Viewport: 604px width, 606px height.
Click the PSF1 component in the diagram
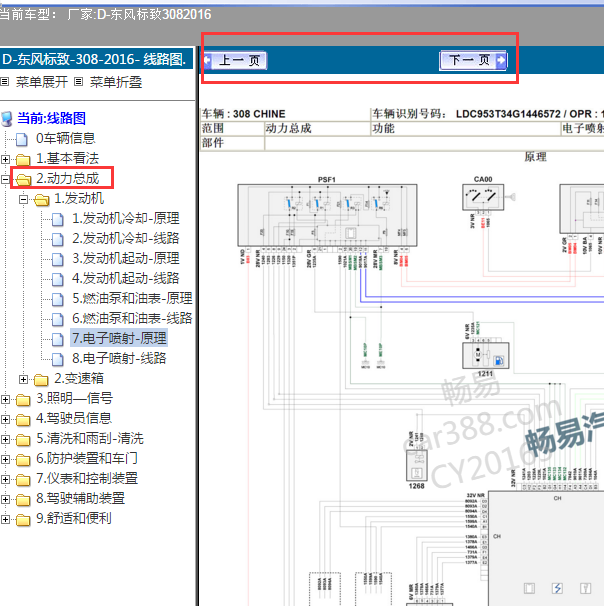click(327, 215)
